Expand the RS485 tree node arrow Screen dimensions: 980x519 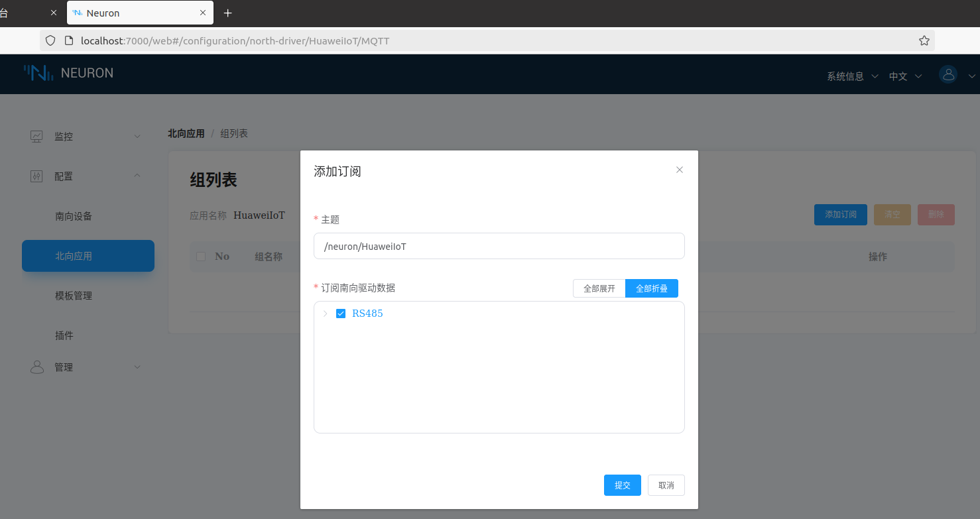pos(325,314)
